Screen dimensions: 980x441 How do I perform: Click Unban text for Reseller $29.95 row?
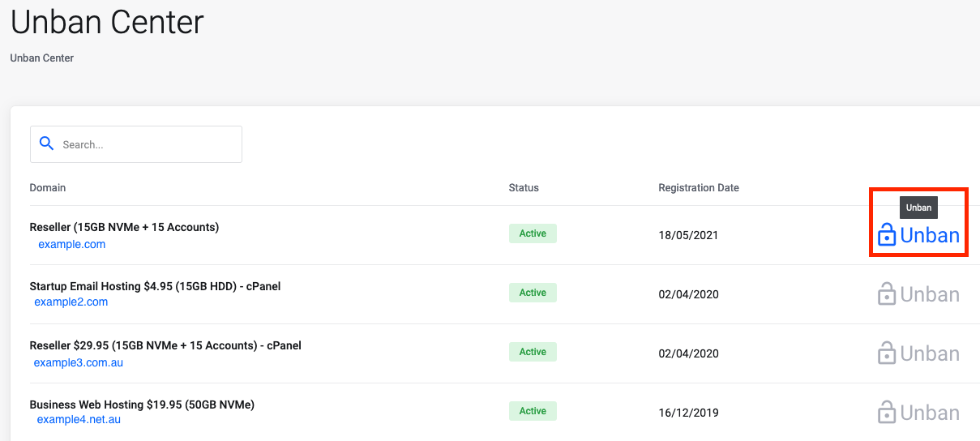(930, 353)
